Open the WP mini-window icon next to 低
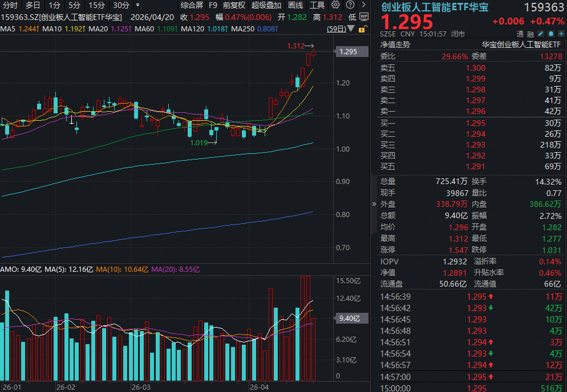Image resolution: width=567 pixels, height=392 pixels. tap(363, 17)
